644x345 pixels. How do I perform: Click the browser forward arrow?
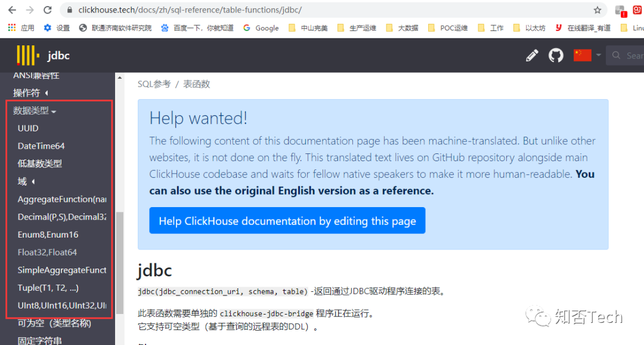pyautogui.click(x=30, y=10)
